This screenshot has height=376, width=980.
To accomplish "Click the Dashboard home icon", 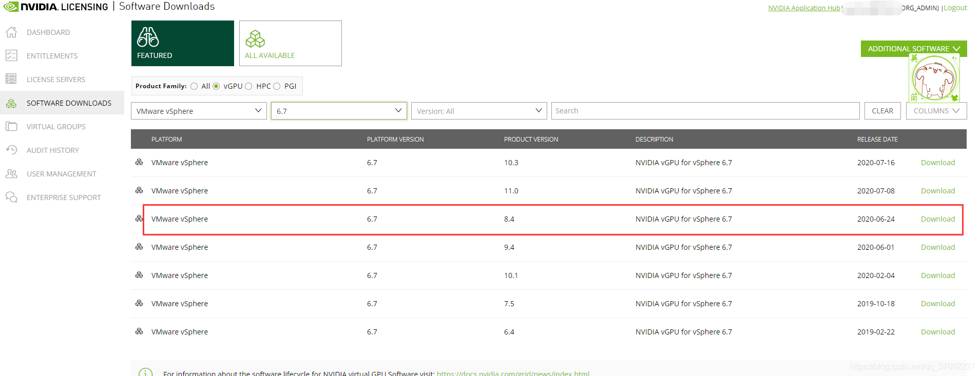I will click(11, 32).
